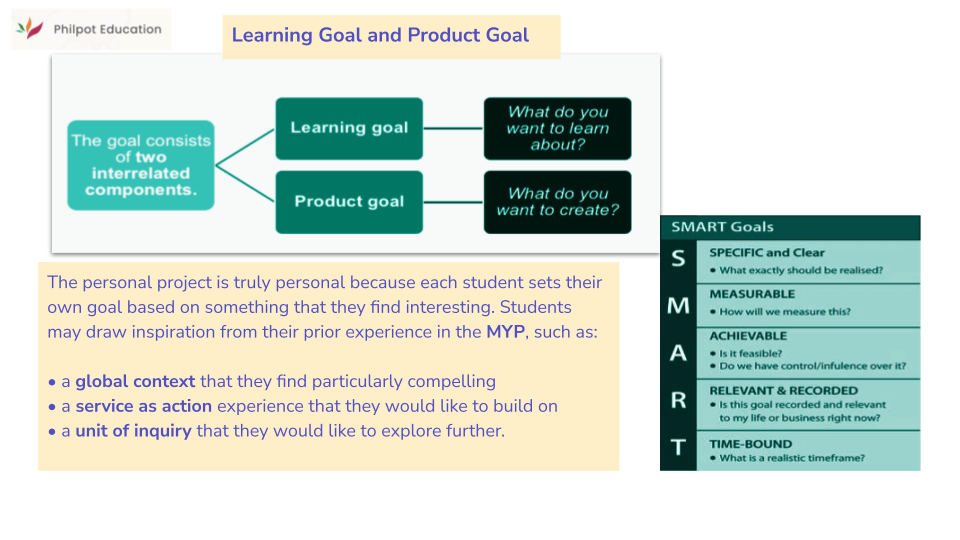Click the letter A in the SMART table
The image size is (960, 540).
tap(678, 353)
